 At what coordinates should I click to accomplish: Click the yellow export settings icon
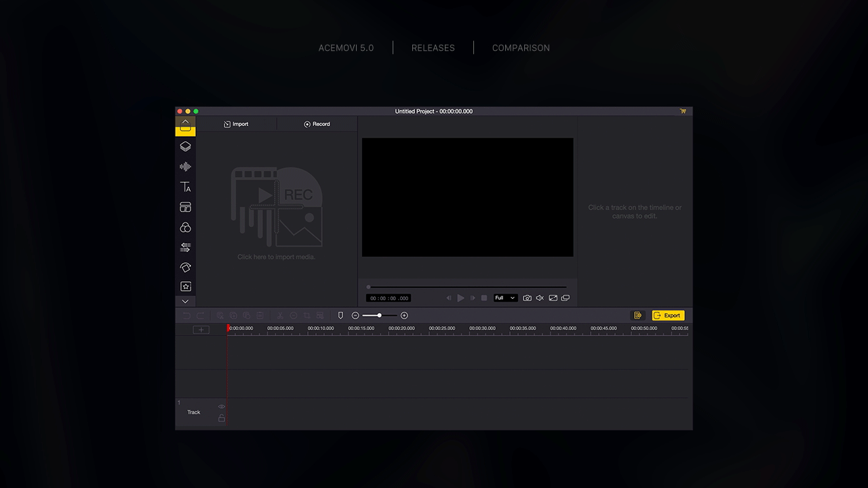click(637, 315)
